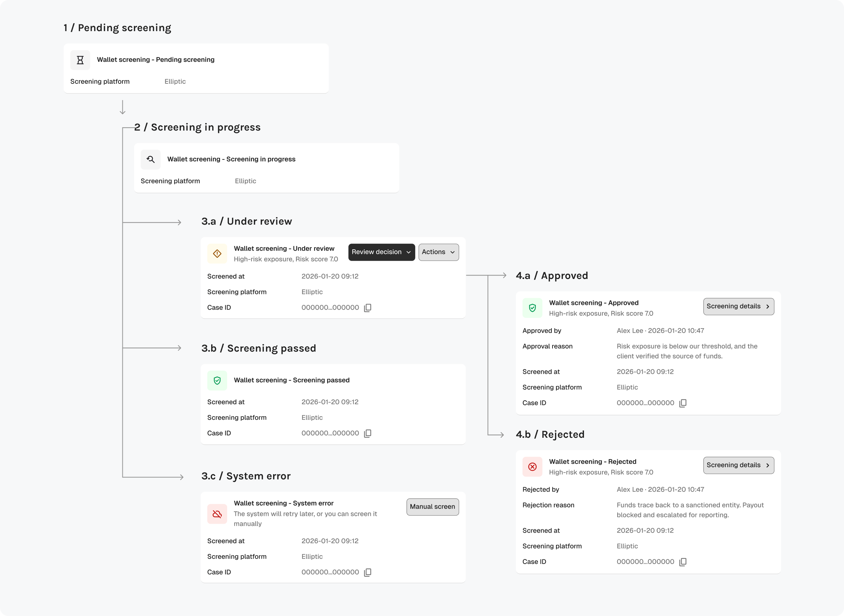Click the Screened at date in System error card
Screen dimensions: 844x616
click(x=330, y=541)
